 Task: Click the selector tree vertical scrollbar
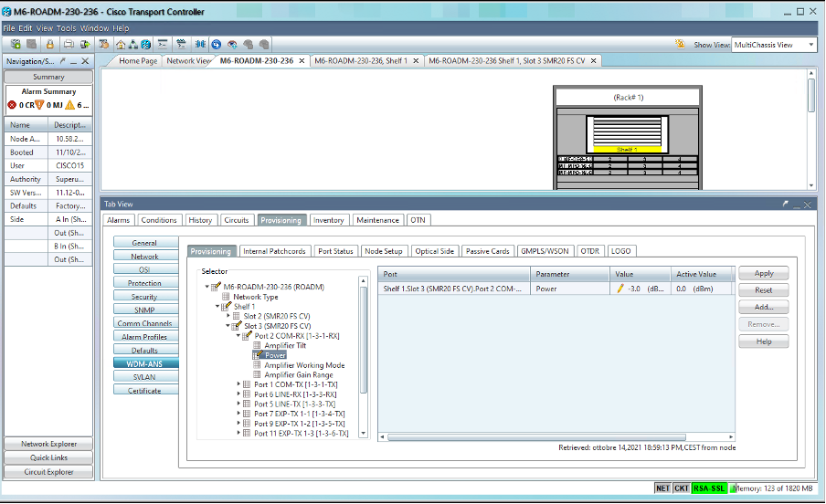click(363, 341)
